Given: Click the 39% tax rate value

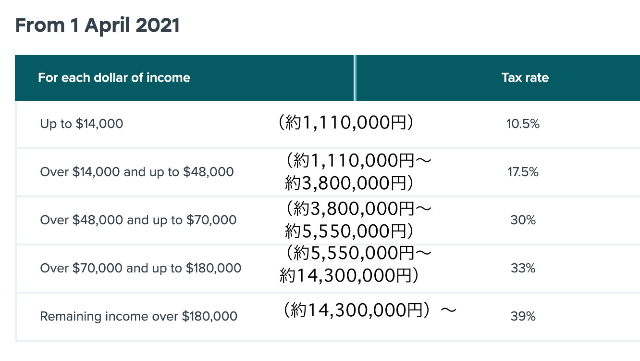Looking at the screenshot, I should [523, 316].
